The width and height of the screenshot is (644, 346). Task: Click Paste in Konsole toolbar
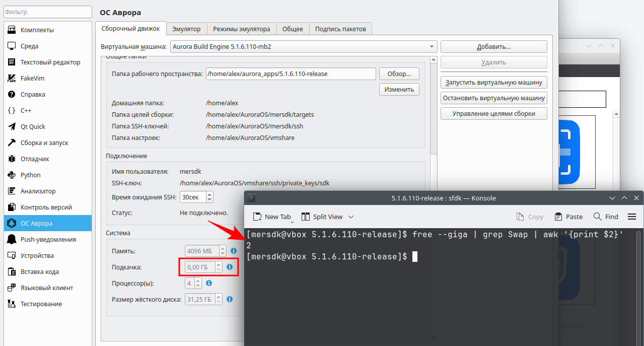tap(568, 217)
